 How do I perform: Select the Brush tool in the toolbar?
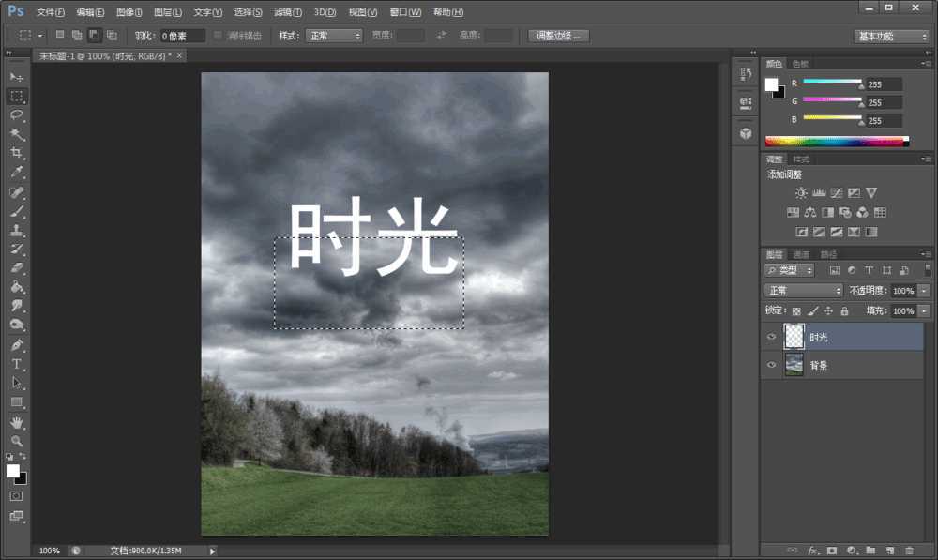pos(17,211)
